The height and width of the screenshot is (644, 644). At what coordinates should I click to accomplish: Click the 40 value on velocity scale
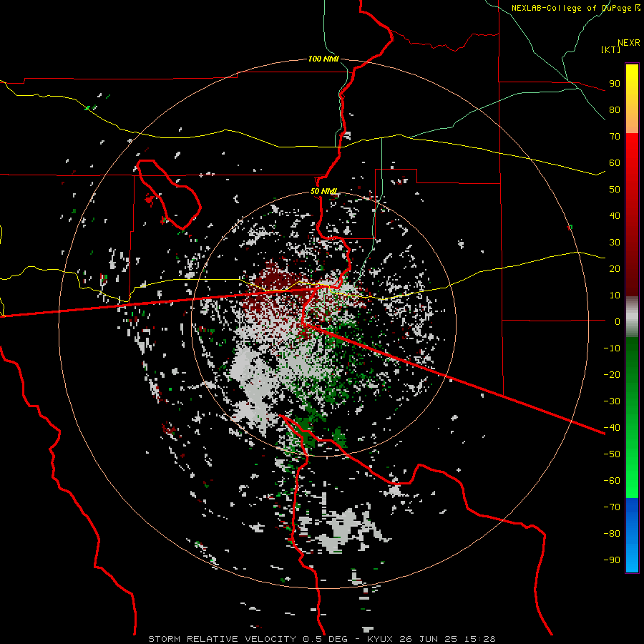click(615, 215)
